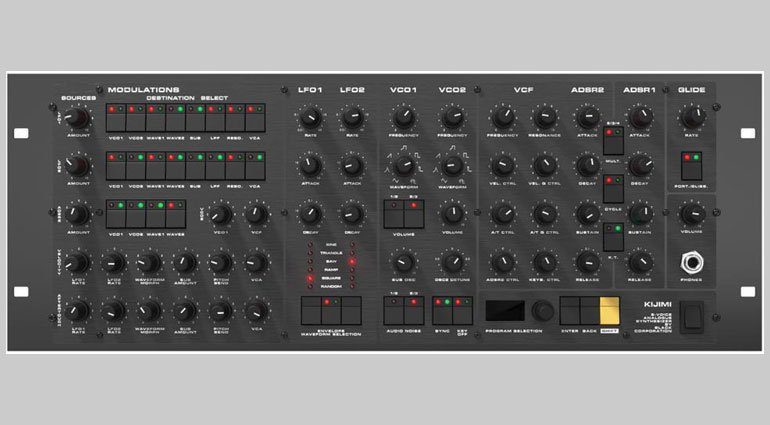This screenshot has width=770, height=425.
Task: Click the VCF Resonance knob
Action: click(544, 118)
